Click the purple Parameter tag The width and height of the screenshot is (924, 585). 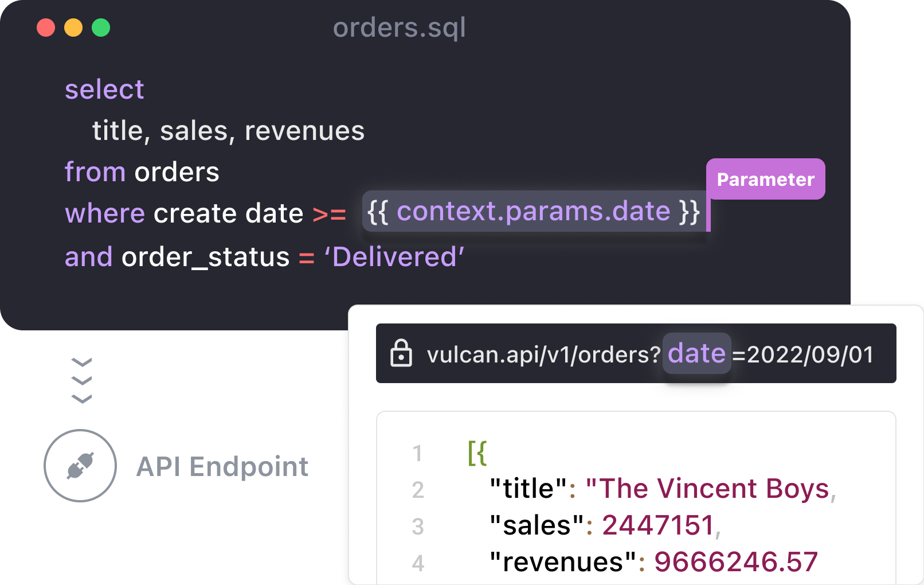pos(765,179)
